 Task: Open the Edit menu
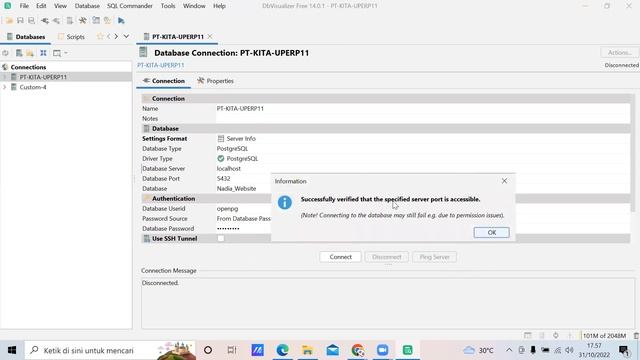41,6
